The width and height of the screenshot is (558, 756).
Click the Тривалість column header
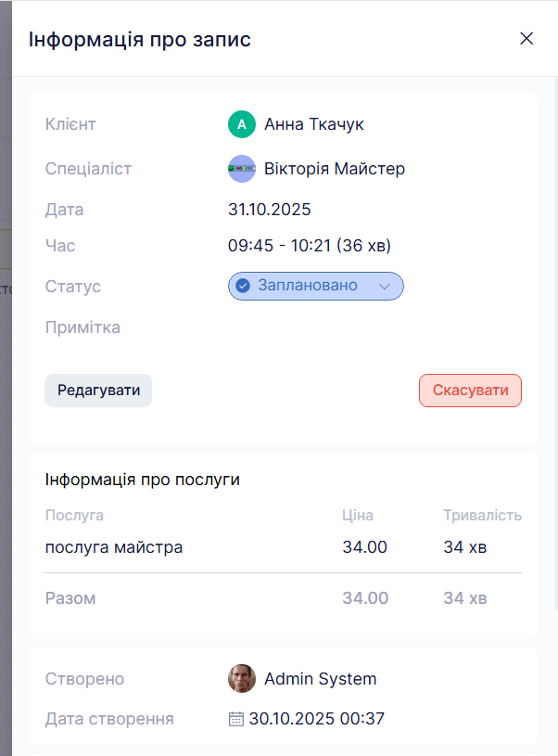482,516
